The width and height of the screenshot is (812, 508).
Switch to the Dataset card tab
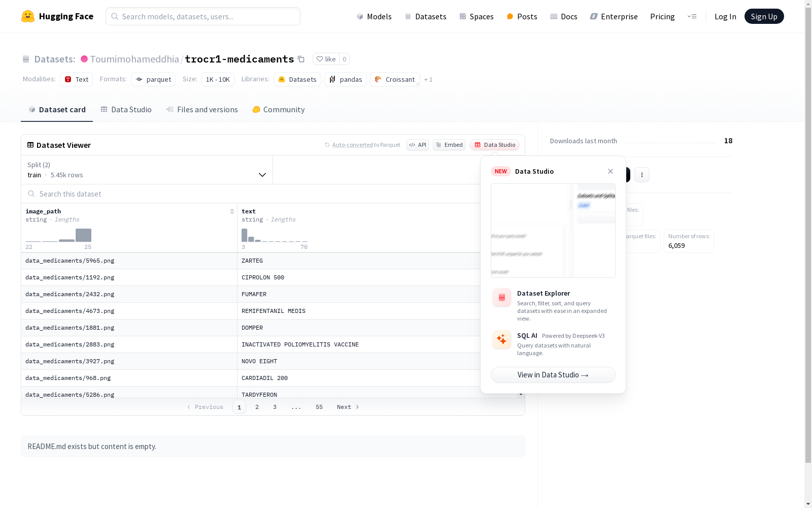tap(57, 110)
